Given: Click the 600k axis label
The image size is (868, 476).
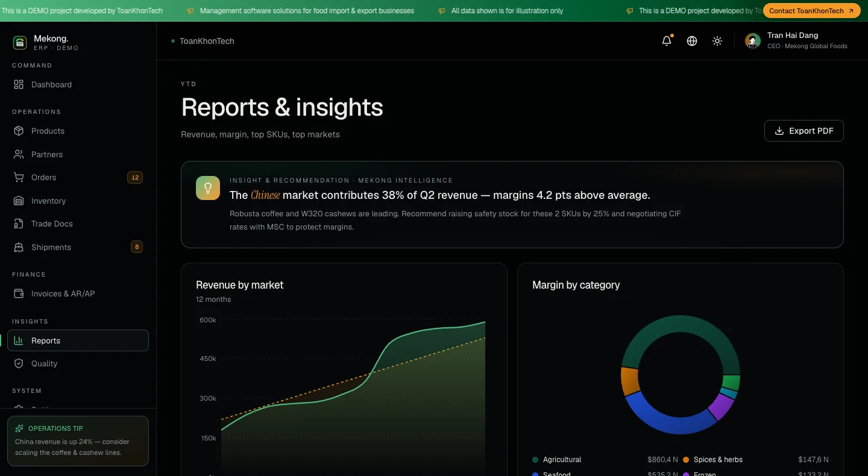Looking at the screenshot, I should [x=208, y=320].
